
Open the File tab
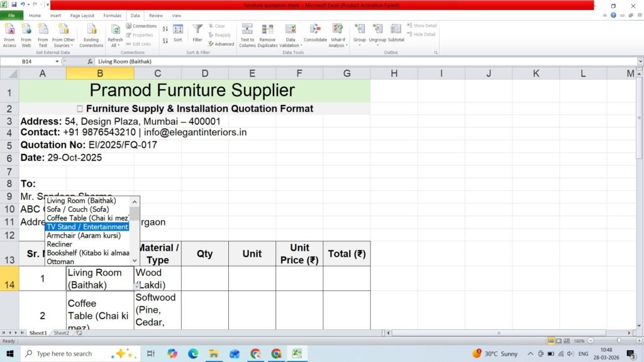(11, 16)
